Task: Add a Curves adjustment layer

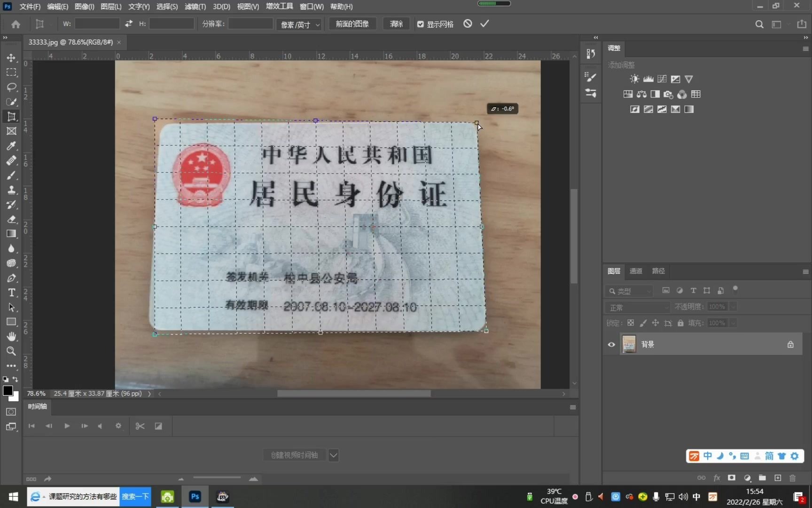Action: pyautogui.click(x=662, y=79)
